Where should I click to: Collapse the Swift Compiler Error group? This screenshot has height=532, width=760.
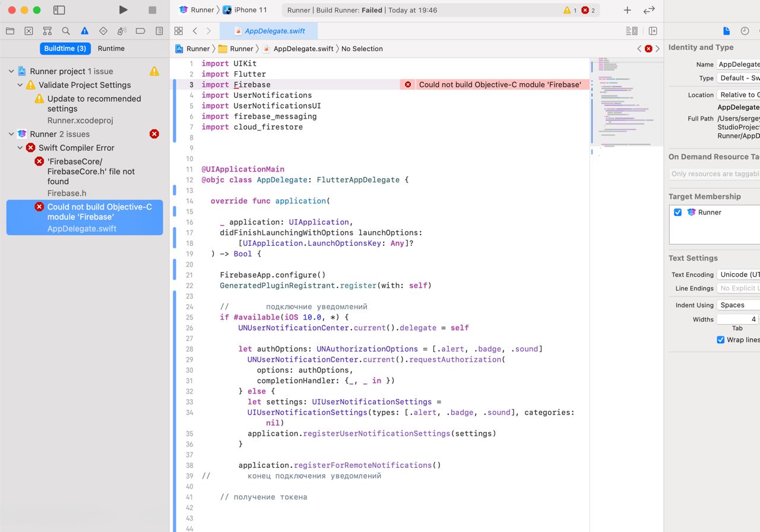(20, 148)
